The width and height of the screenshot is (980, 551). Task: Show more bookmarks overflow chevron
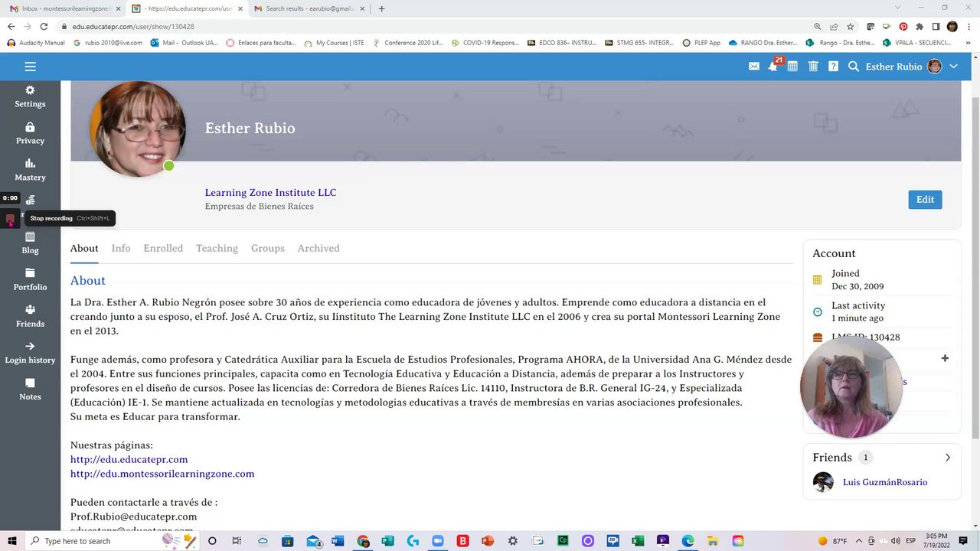click(970, 43)
